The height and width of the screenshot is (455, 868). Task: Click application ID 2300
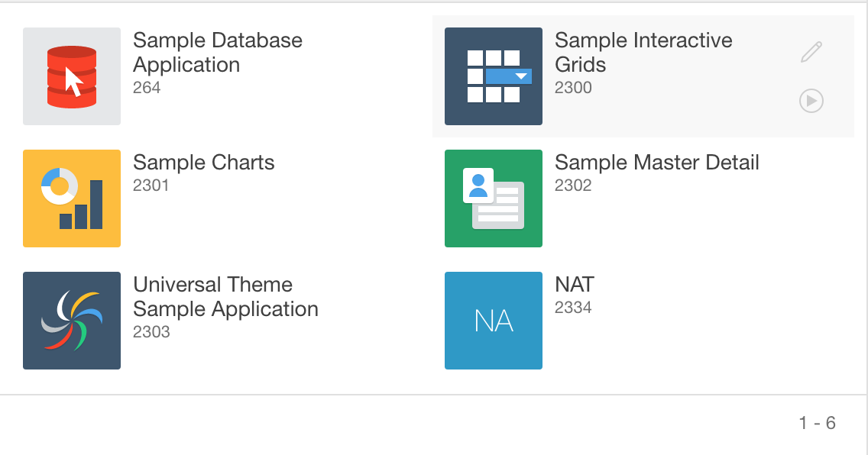tap(573, 88)
